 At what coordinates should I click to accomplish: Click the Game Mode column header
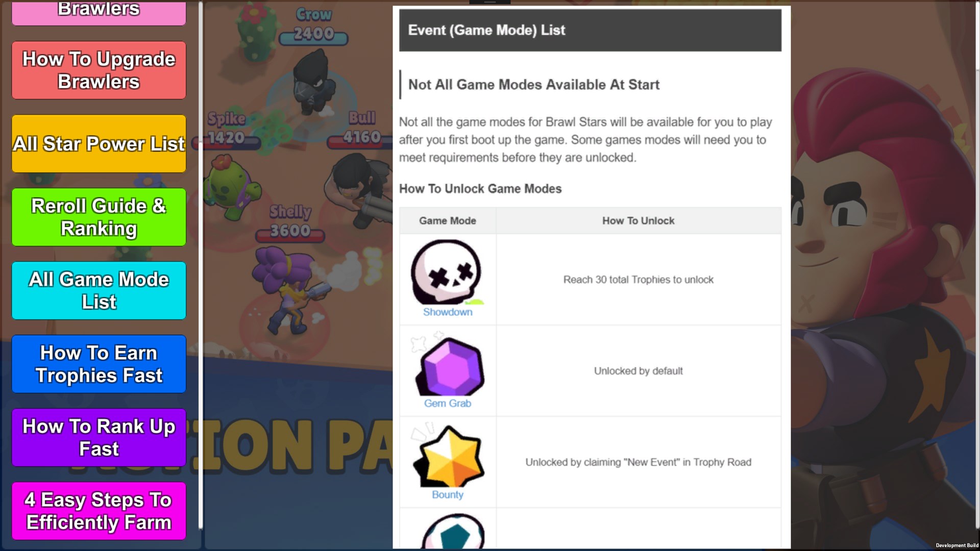click(448, 221)
